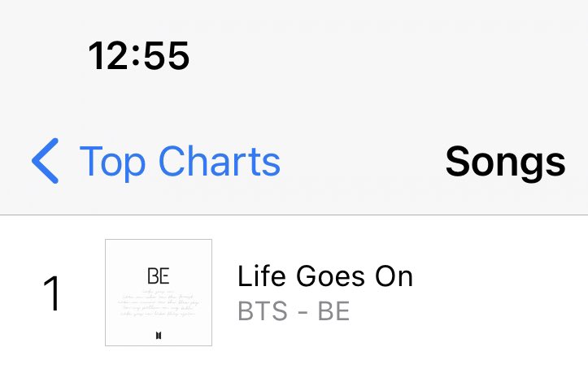Select the rank number 1 label
The width and height of the screenshot is (588, 369).
[52, 293]
